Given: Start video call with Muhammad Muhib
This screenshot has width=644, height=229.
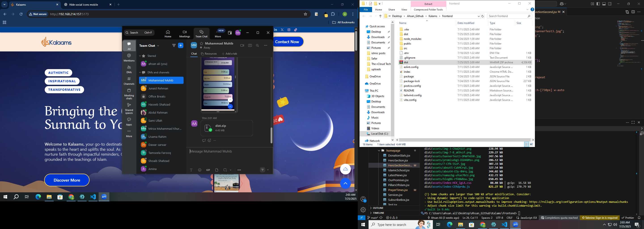Looking at the screenshot, I should tap(242, 45).
